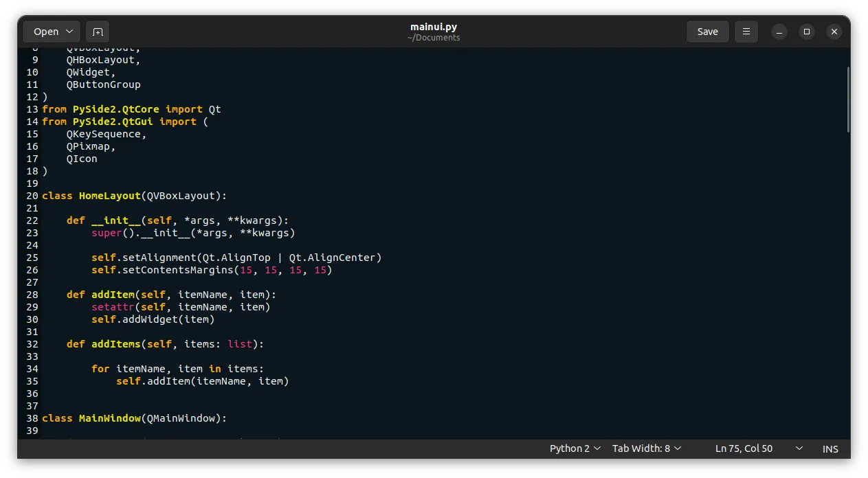The image size is (868, 478).
Task: Click the self.addWidget(item) statement
Action: pos(155,319)
